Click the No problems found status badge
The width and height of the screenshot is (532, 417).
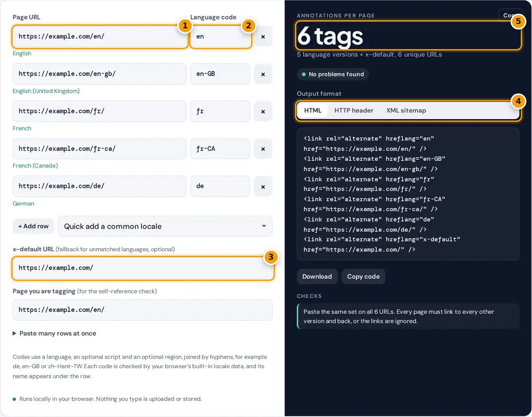(x=333, y=74)
